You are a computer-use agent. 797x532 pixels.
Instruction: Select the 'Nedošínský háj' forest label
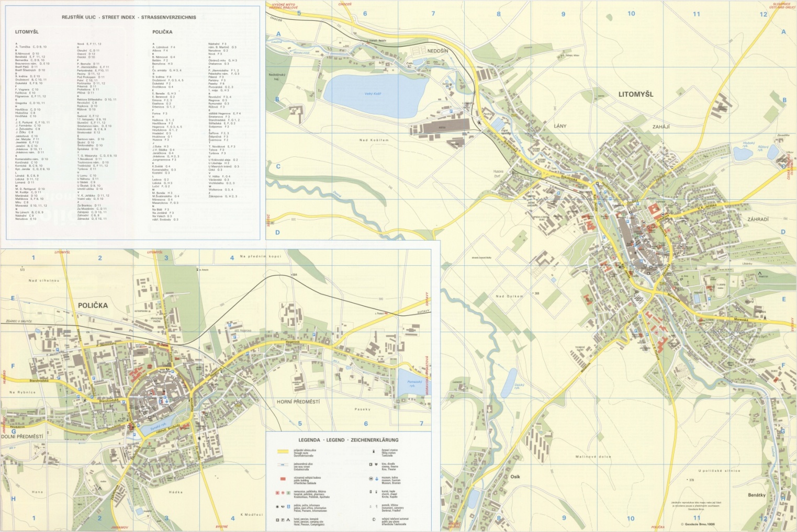277,76
